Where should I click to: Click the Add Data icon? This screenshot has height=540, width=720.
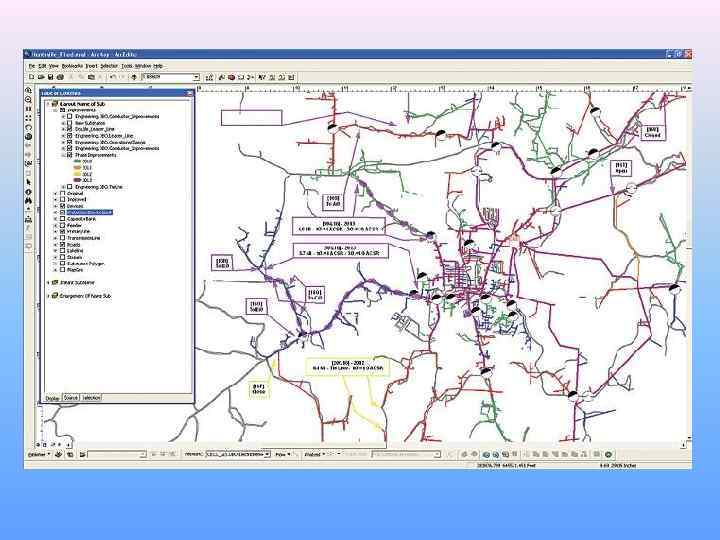point(134,77)
